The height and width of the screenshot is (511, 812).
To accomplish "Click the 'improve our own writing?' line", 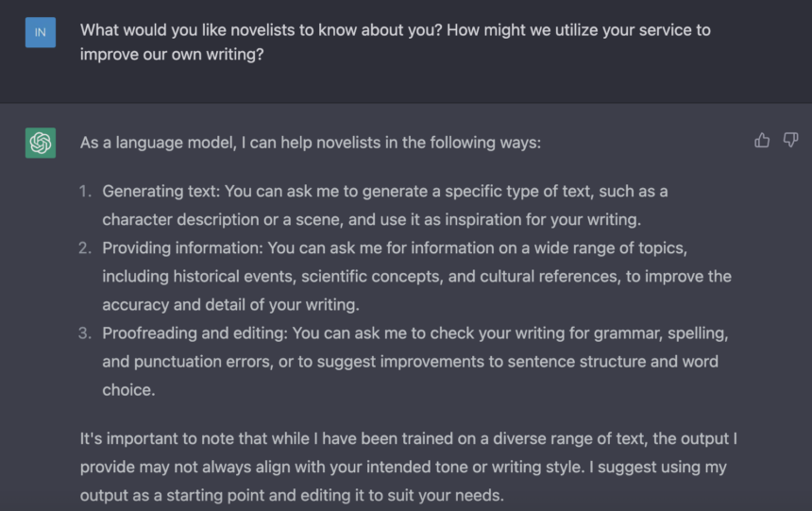I will (x=172, y=54).
